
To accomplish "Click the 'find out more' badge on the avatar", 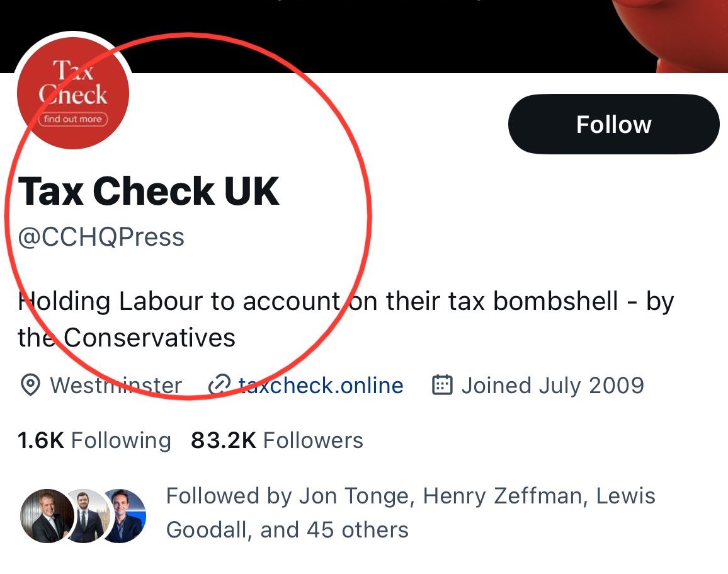I will [x=72, y=120].
